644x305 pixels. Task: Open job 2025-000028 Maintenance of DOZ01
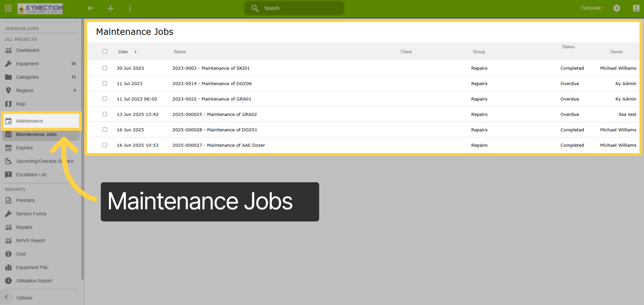point(215,130)
